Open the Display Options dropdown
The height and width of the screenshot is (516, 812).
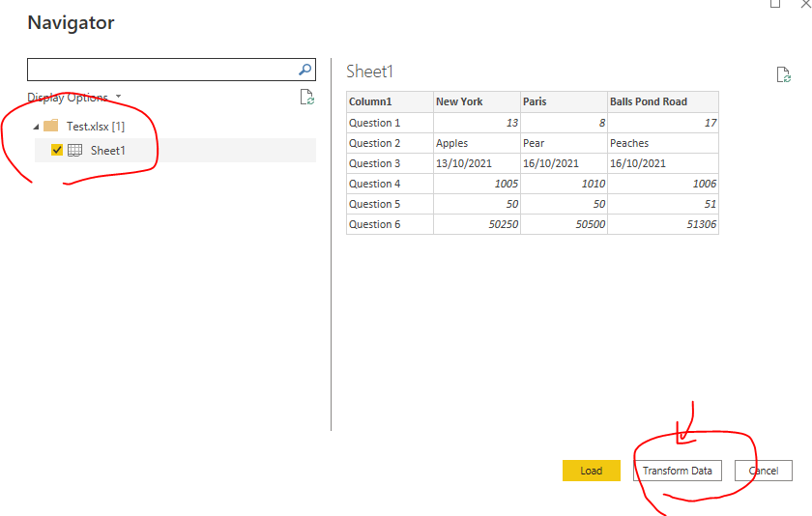(x=74, y=97)
